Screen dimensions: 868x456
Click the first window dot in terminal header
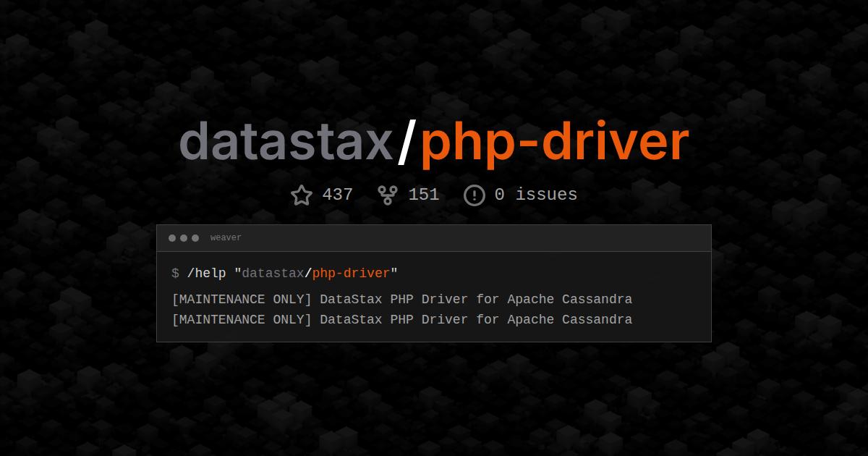tap(172, 238)
